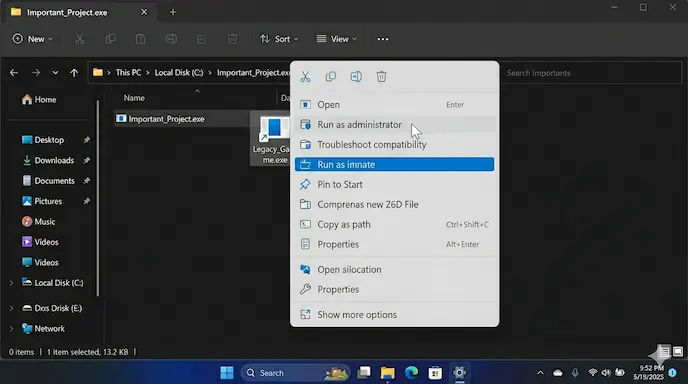Click the toolbar Share icon
Screen dimensions: 688x384
201,39
